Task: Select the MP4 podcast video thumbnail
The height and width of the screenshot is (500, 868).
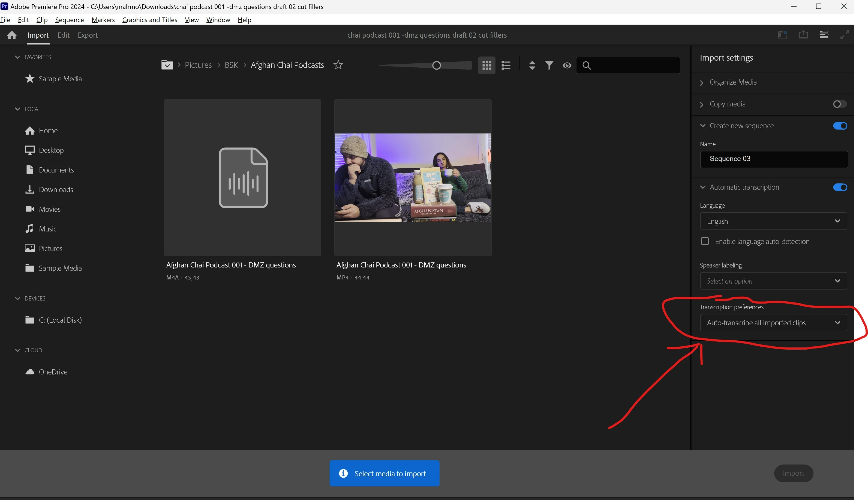Action: coord(413,178)
